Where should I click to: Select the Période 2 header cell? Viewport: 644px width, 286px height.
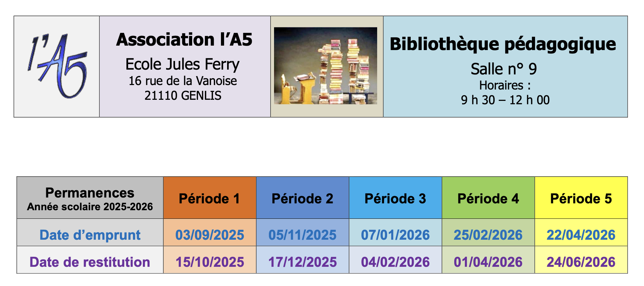coord(302,198)
